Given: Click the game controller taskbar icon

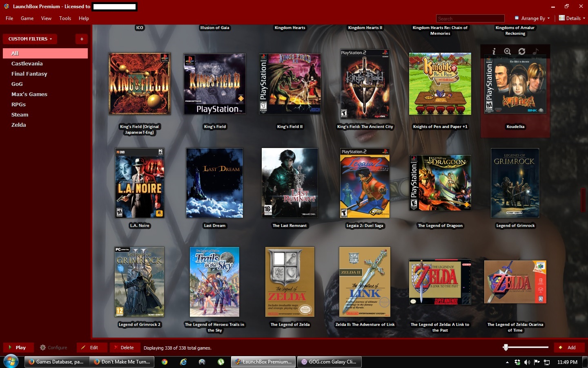Looking at the screenshot, I should click(202, 362).
